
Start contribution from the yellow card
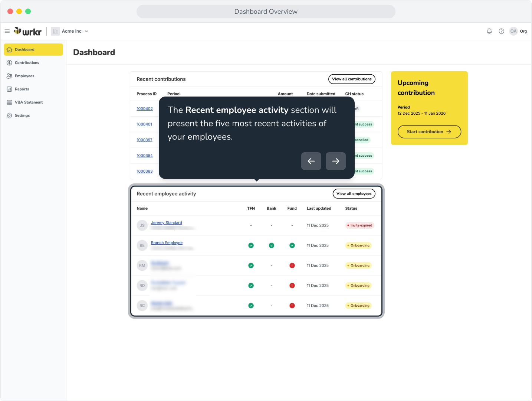[429, 131]
